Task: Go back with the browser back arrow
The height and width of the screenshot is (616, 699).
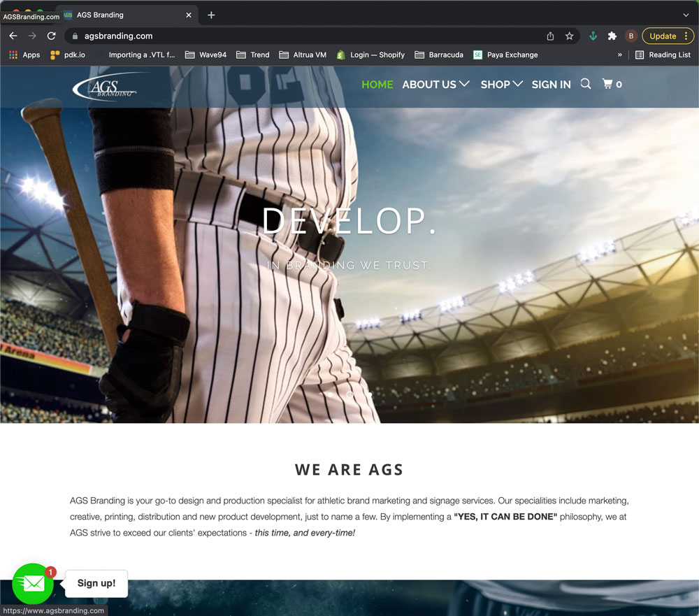Action: pyautogui.click(x=13, y=36)
